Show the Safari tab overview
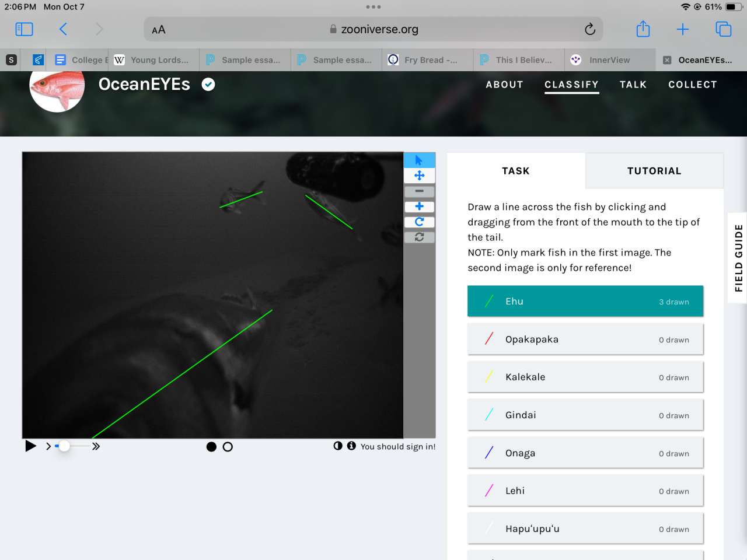Image resolution: width=747 pixels, height=560 pixels. coord(723,29)
